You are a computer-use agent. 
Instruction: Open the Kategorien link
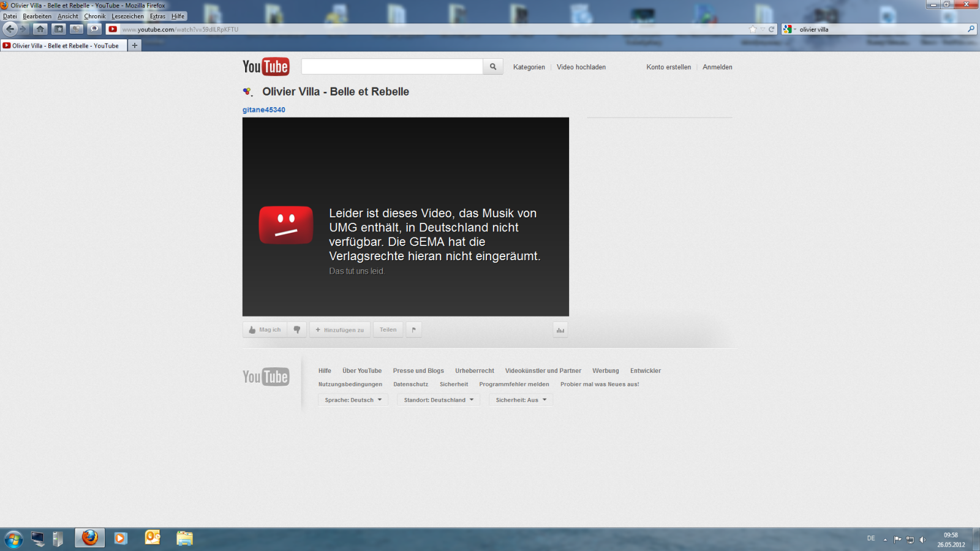(x=529, y=67)
